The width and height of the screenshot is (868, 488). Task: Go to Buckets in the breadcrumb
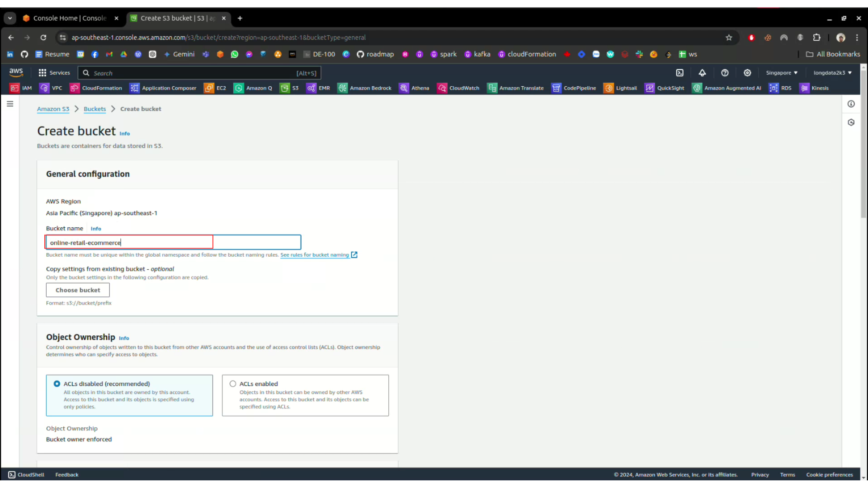94,109
